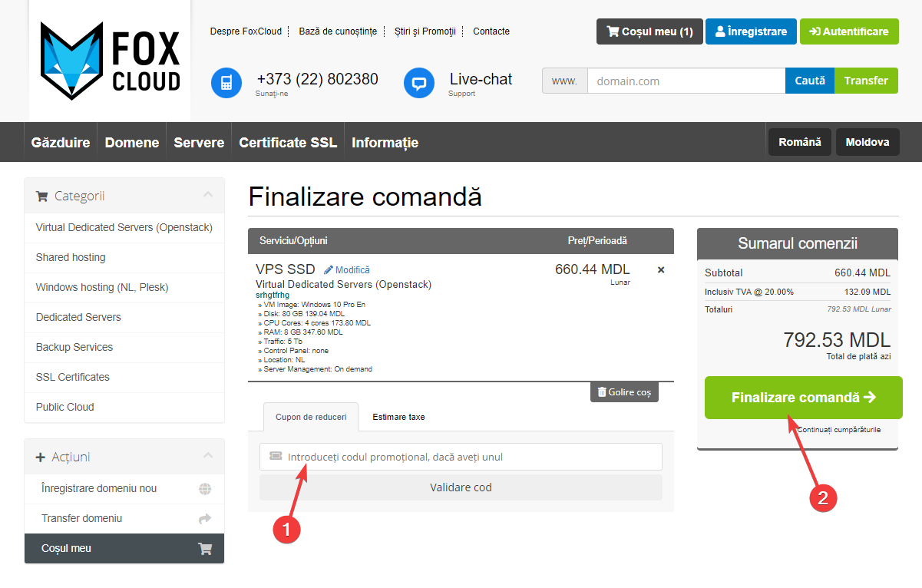Click the share arrow beside Transfer domeniu
The height and width of the screenshot is (588, 922).
tap(205, 519)
